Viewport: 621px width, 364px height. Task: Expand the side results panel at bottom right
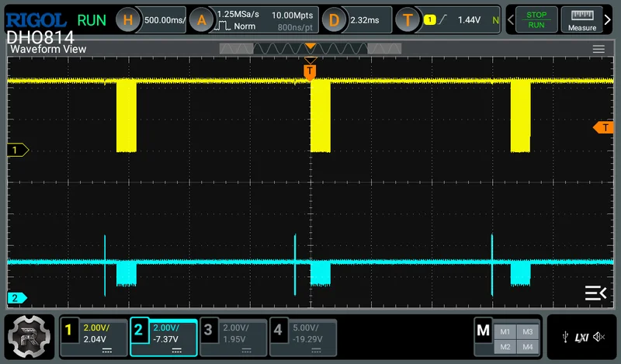tap(595, 293)
